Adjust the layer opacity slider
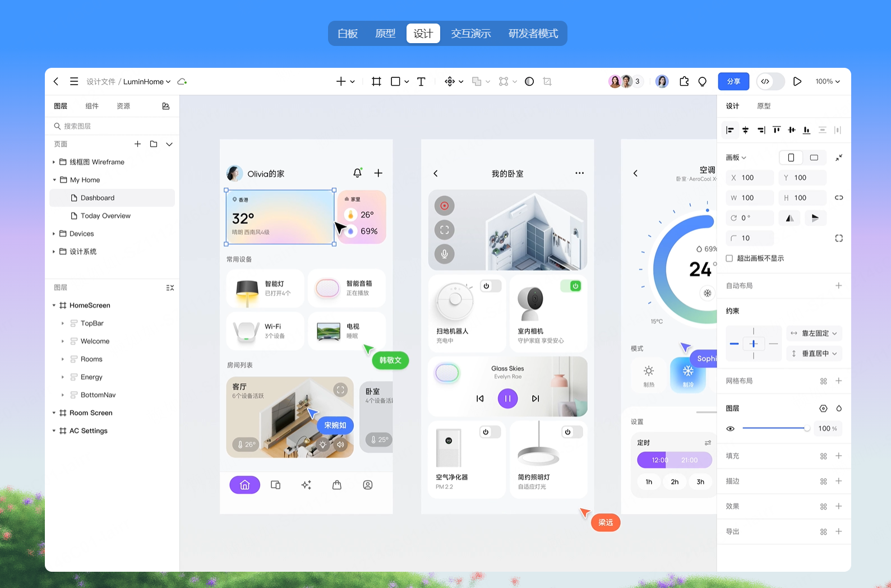The height and width of the screenshot is (588, 891). point(776,429)
